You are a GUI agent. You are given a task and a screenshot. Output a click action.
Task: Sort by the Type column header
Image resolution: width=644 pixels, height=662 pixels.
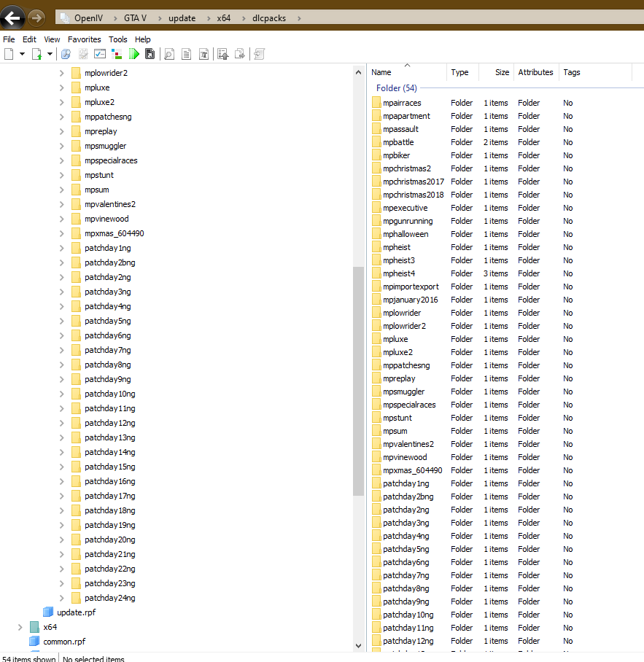coord(462,72)
